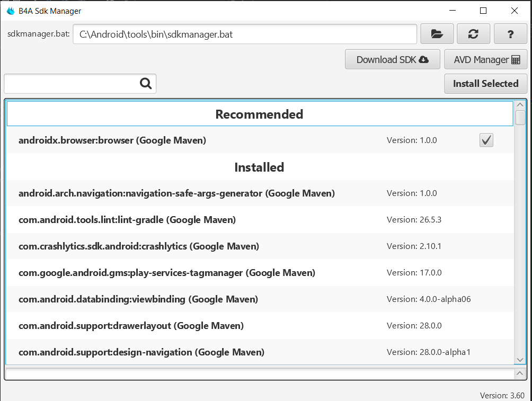Select com.android.tools.lint:lint-gradle row
Viewport: 532px width, 401px height.
[x=260, y=219]
